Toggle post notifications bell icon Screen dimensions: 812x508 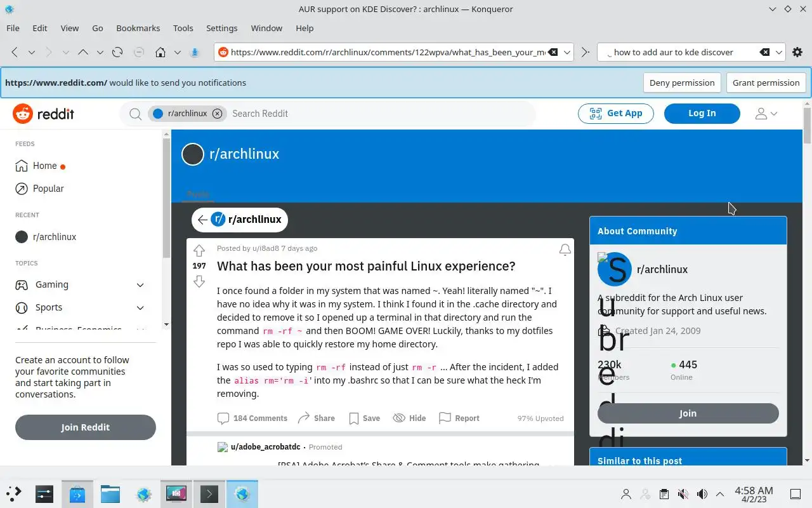tap(565, 250)
